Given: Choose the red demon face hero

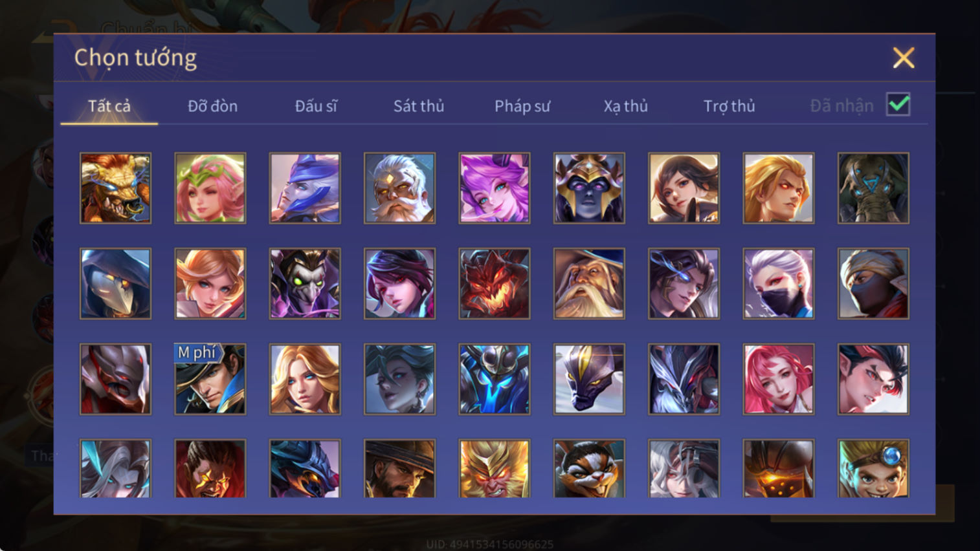Looking at the screenshot, I should point(495,284).
